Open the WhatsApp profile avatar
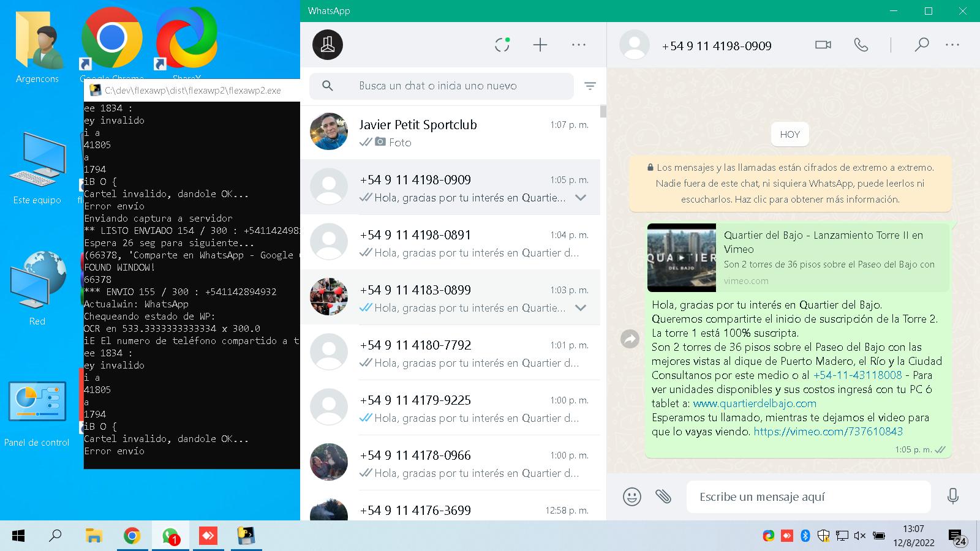Viewport: 980px width, 551px height. point(328,45)
